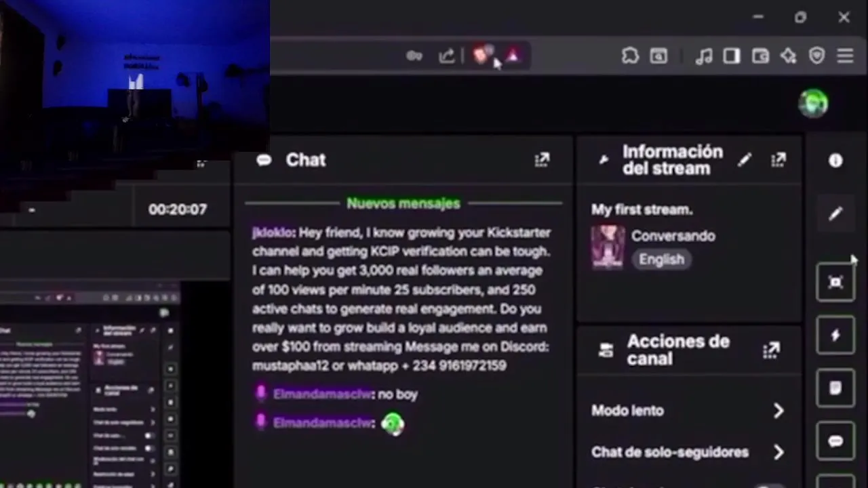Image resolution: width=868 pixels, height=488 pixels.
Task: Pop out Acciones de canal panel
Action: (x=771, y=350)
